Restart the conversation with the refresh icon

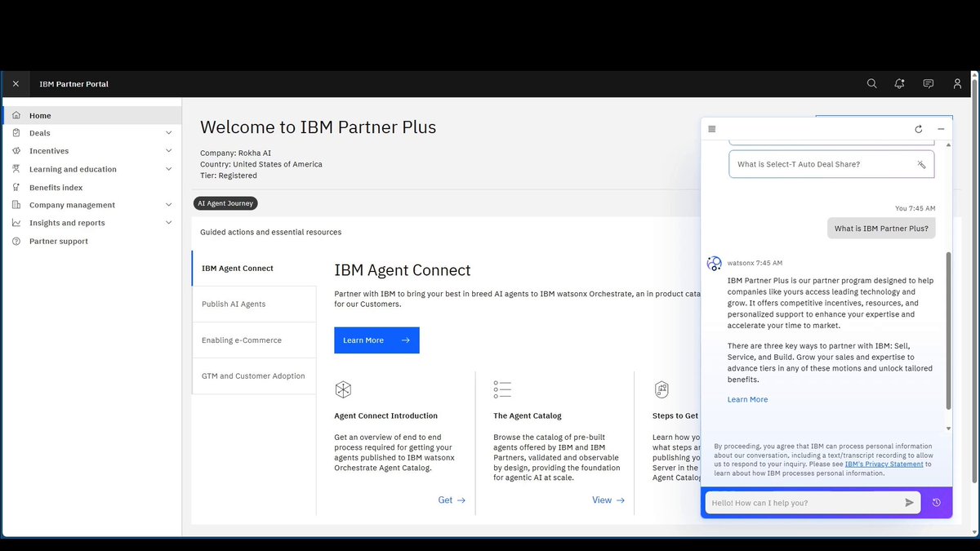(x=919, y=129)
